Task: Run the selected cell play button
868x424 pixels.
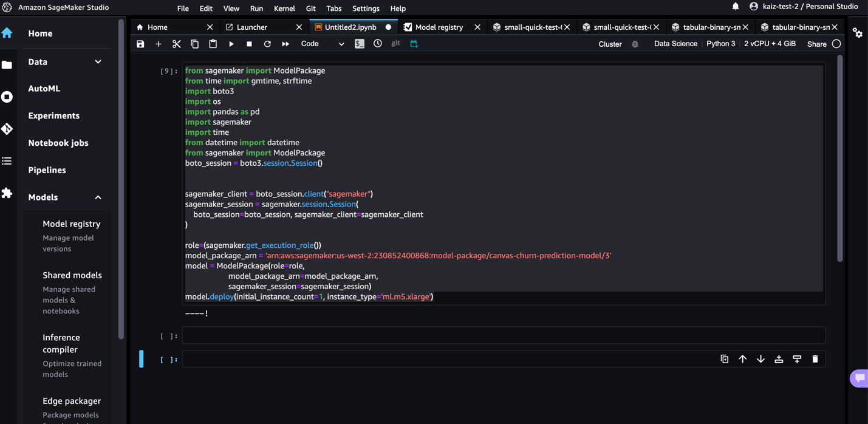Action: (x=231, y=44)
